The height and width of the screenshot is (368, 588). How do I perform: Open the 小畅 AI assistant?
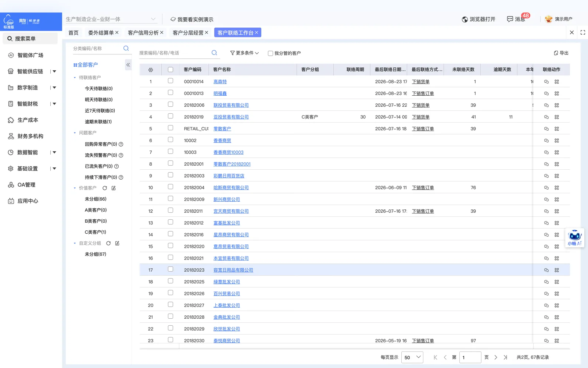pyautogui.click(x=575, y=238)
